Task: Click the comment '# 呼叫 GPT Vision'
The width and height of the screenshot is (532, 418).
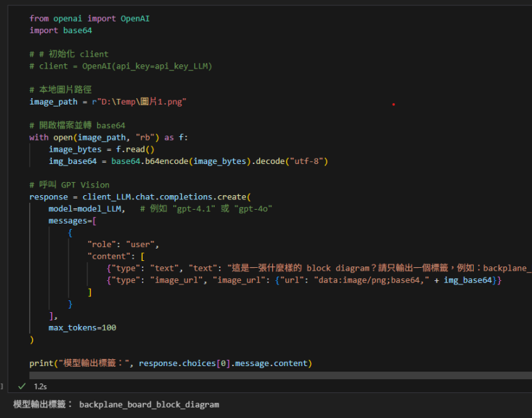Action: pyautogui.click(x=69, y=185)
